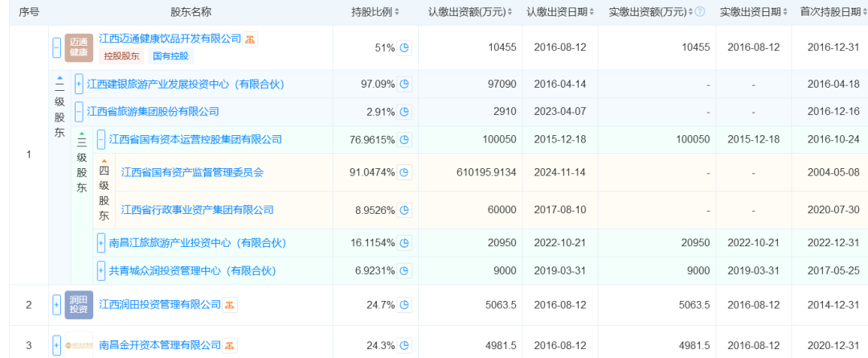Click the 迈通健康 company logo
Image resolution: width=868 pixels, height=358 pixels.
pyautogui.click(x=79, y=47)
